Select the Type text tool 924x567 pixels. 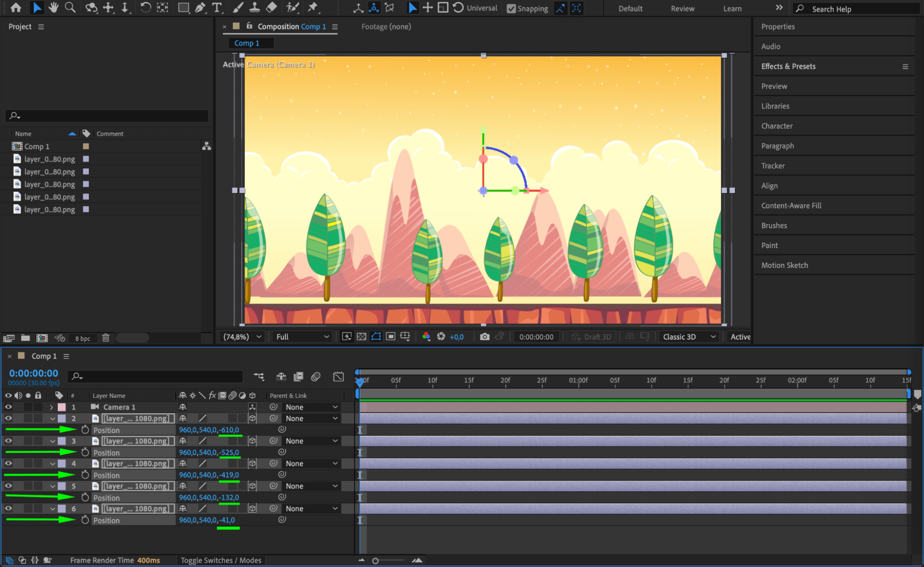217,7
